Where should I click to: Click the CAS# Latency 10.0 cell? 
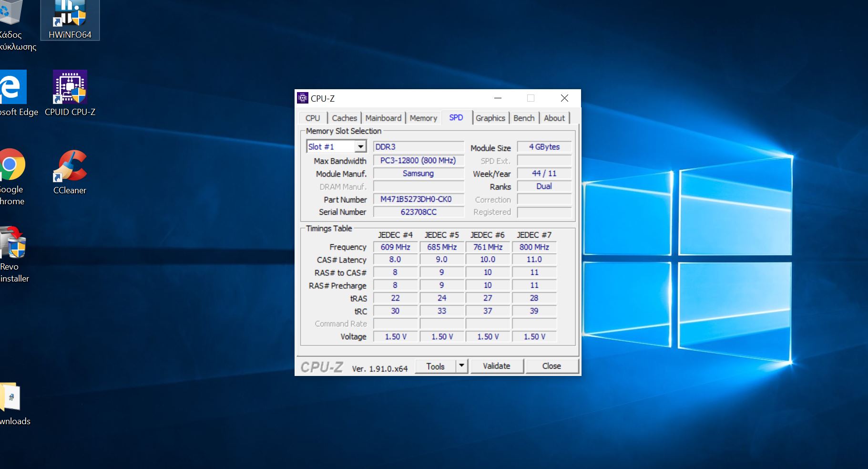coord(488,260)
